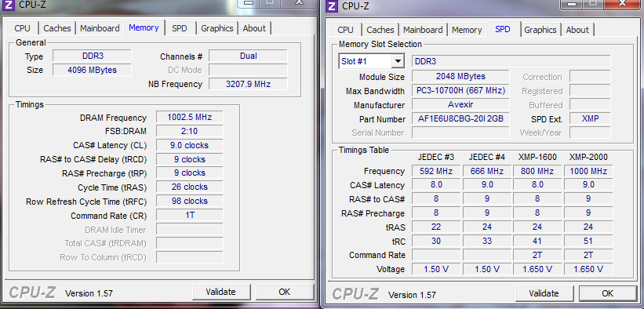Image resolution: width=644 pixels, height=309 pixels.
Task: Click the tRFC 98 clocks value
Action: point(189,201)
